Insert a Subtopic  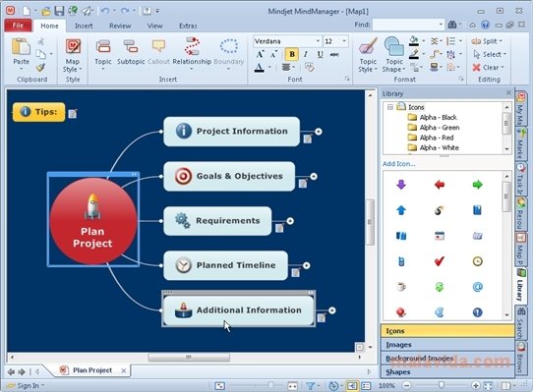[x=131, y=52]
